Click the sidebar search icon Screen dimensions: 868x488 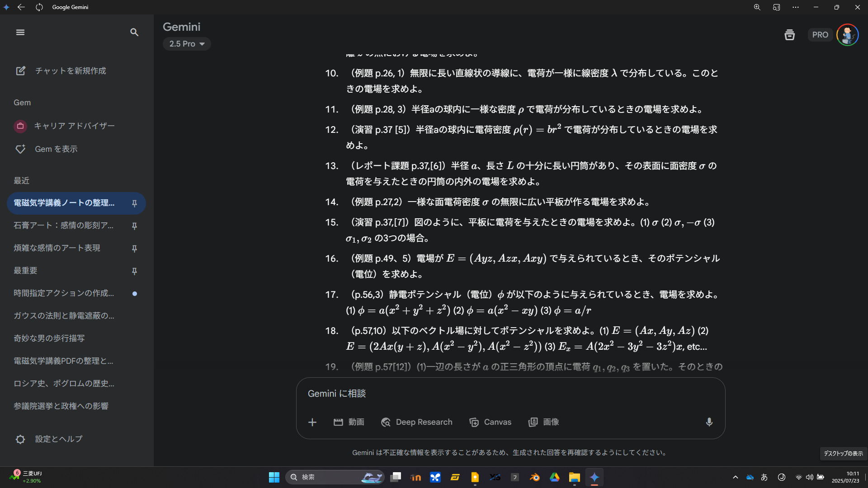click(x=134, y=33)
